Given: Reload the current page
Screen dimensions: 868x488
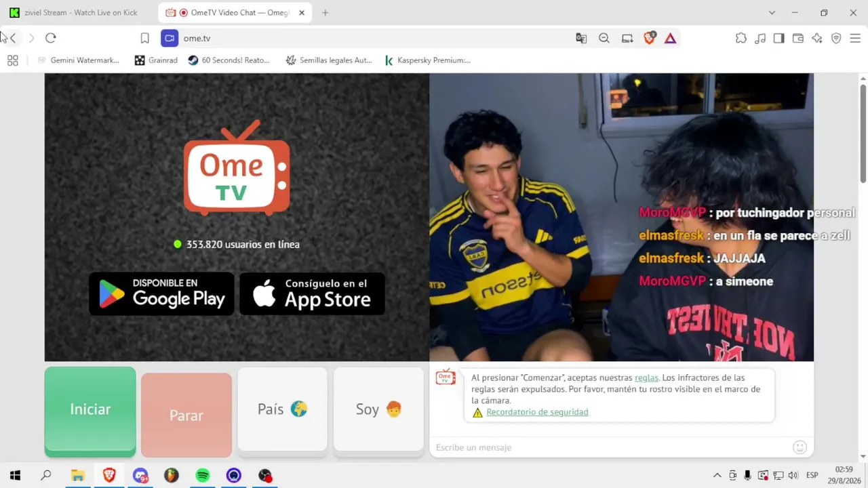Looking at the screenshot, I should click(x=50, y=39).
